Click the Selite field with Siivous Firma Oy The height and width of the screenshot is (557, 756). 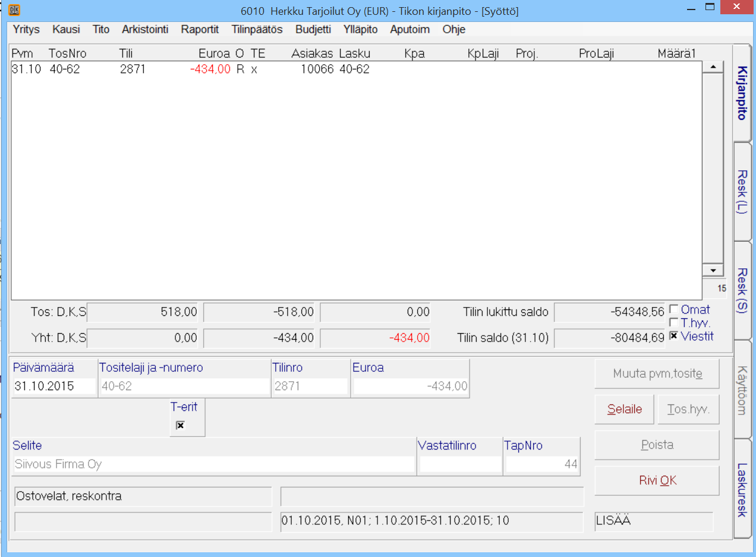click(213, 464)
